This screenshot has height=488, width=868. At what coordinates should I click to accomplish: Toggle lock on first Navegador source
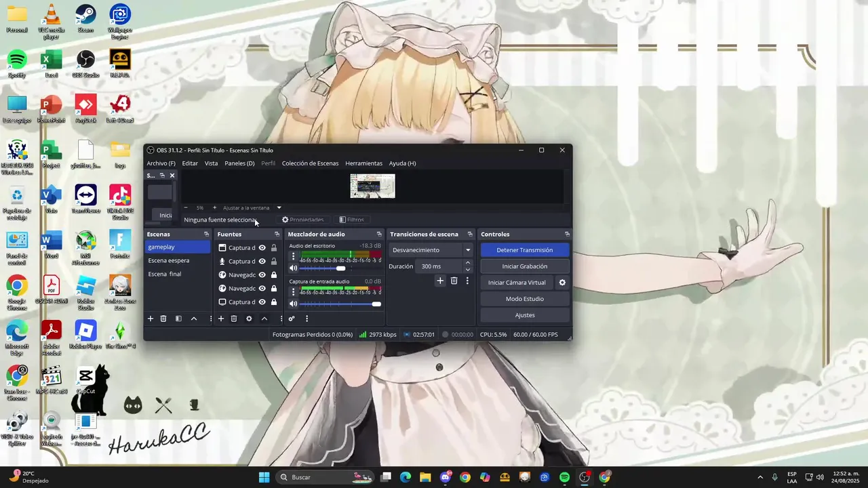coord(274,275)
